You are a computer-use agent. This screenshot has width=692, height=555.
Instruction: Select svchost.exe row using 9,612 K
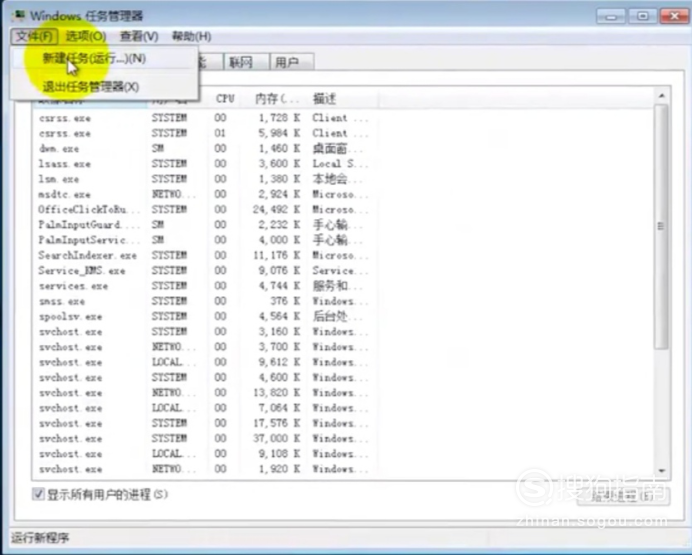[203, 362]
